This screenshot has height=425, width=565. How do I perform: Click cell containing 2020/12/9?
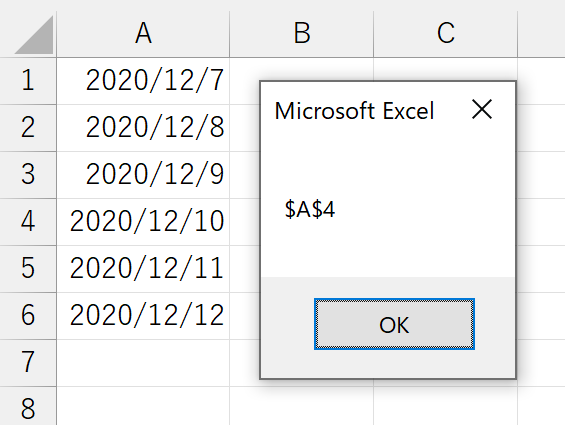[143, 175]
